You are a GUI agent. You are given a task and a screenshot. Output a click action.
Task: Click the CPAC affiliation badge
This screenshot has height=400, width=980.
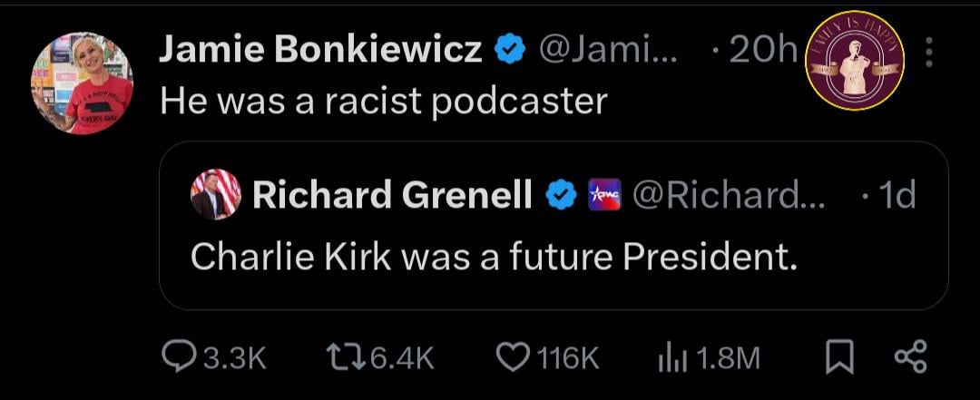604,194
